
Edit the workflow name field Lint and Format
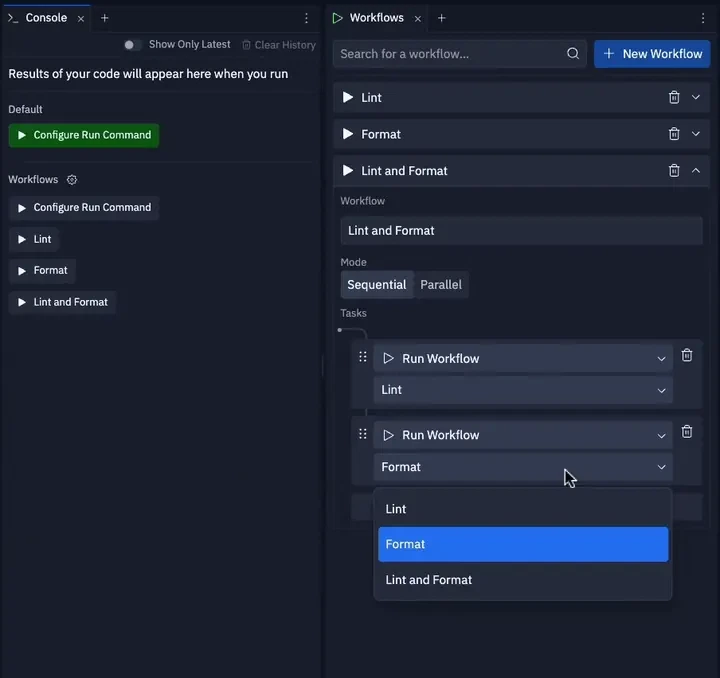point(521,231)
